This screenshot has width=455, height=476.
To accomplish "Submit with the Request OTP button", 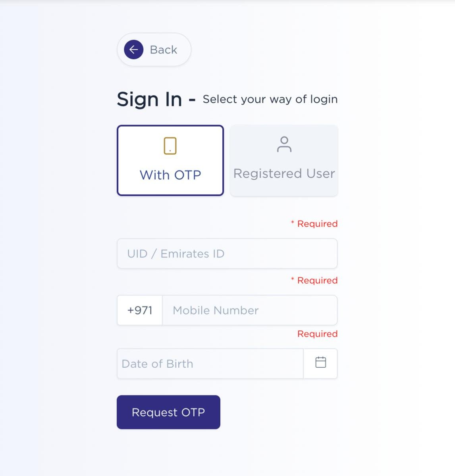I will [x=168, y=412].
